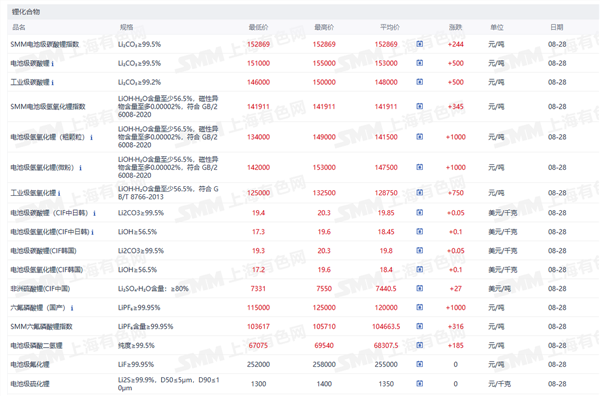
Task: Open the 电池级磷酸二氢锂 product link
Action: click(x=36, y=345)
